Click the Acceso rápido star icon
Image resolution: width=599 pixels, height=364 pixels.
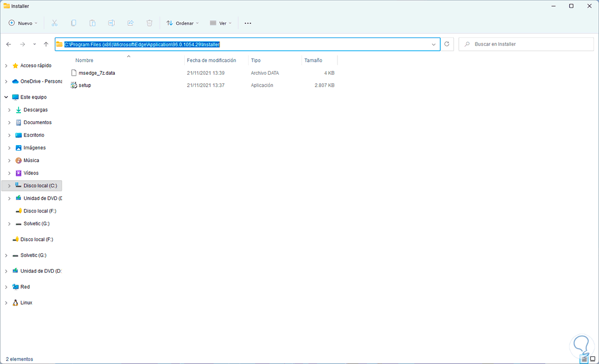coord(15,65)
